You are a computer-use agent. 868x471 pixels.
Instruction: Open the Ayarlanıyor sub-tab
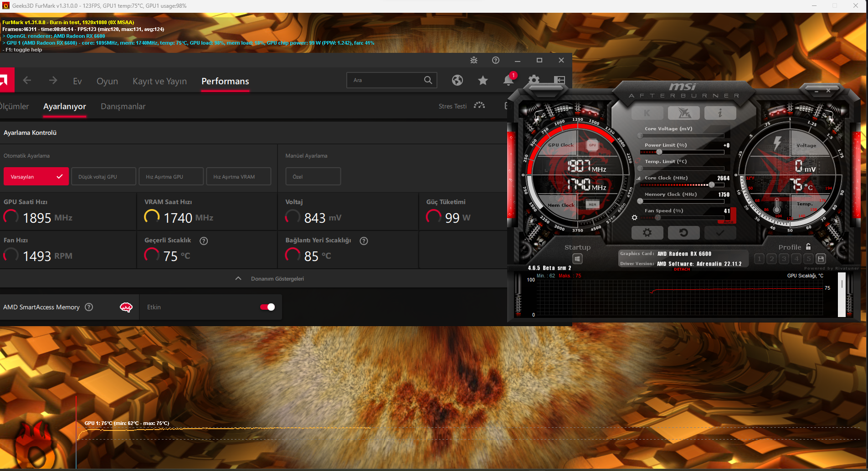click(x=65, y=106)
